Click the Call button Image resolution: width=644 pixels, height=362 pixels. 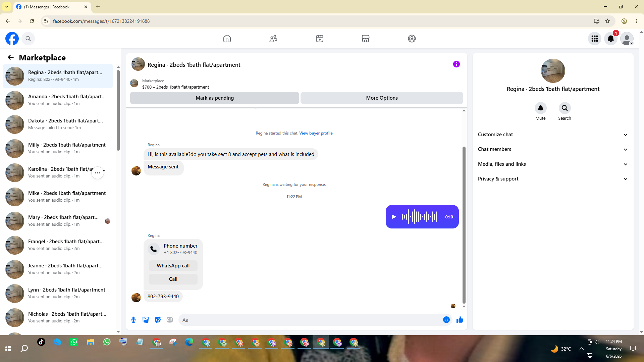coord(173,279)
